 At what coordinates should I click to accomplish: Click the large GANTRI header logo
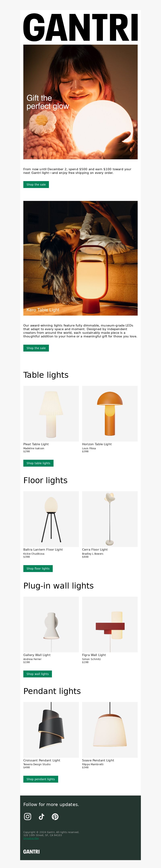click(80, 27)
